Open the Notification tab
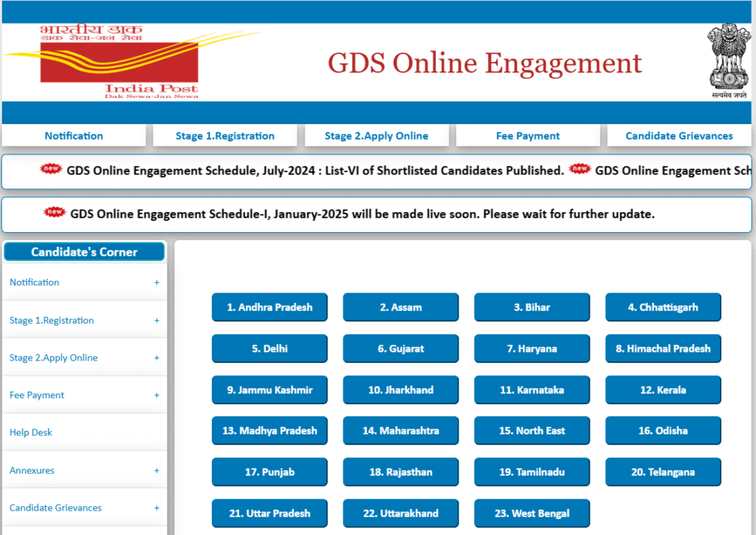Viewport: 756px width, 535px height. click(x=73, y=135)
